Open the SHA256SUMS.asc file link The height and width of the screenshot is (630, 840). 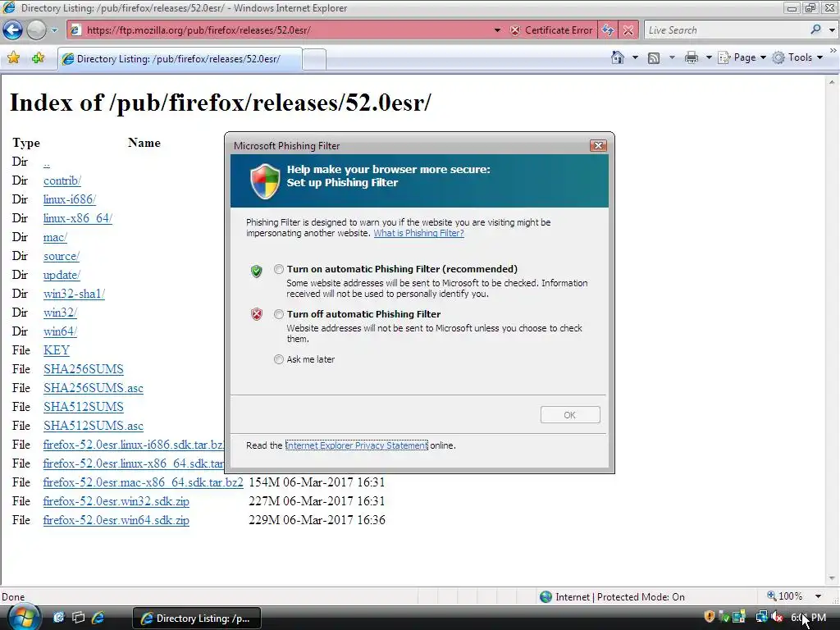tap(94, 388)
